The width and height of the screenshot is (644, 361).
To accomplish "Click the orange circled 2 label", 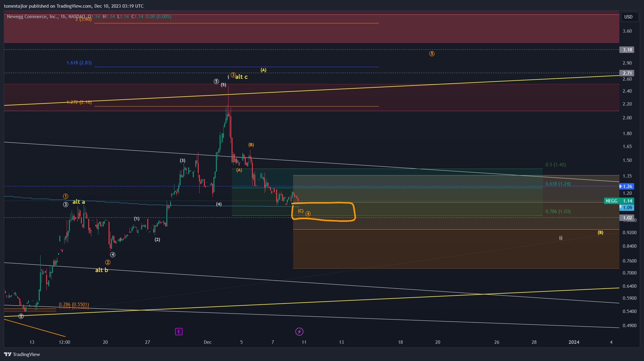I will 108,262.
